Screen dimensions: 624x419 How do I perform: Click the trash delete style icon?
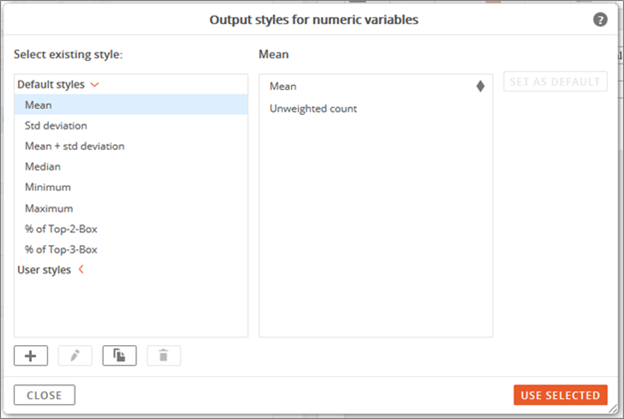[x=164, y=355]
